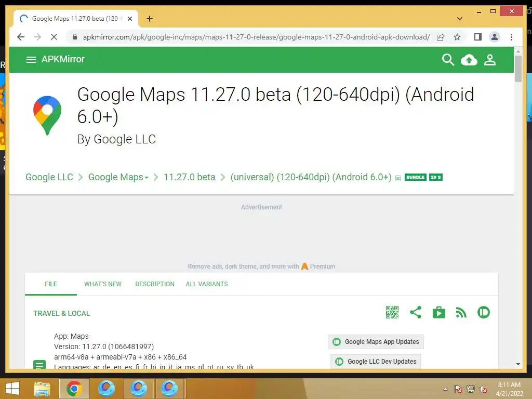Open a new Chrome tab

click(149, 19)
